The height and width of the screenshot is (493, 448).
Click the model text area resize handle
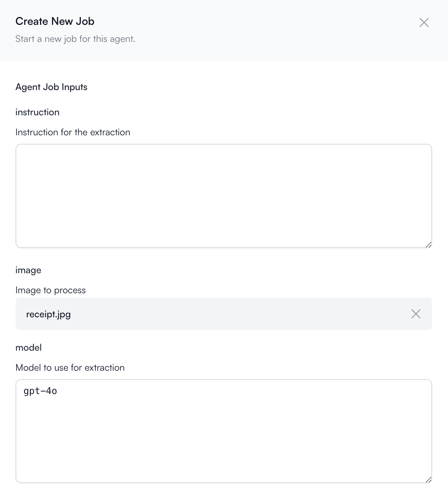point(428,479)
